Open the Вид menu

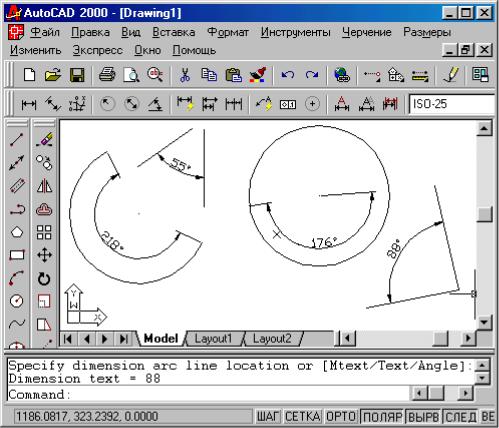[x=131, y=32]
